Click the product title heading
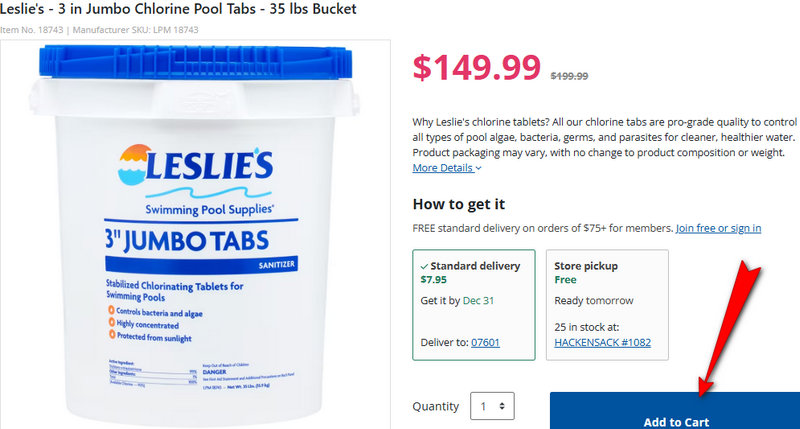This screenshot has width=800, height=429. [178, 9]
